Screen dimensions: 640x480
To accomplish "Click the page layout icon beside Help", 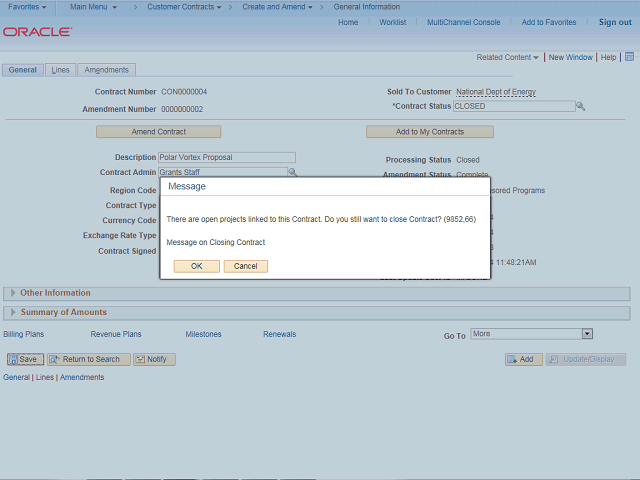I will pos(629,57).
